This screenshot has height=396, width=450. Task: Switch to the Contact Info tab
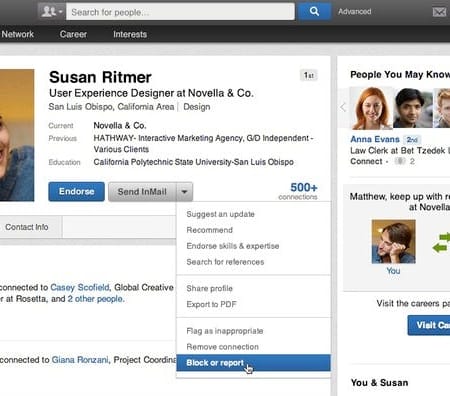pos(27,227)
